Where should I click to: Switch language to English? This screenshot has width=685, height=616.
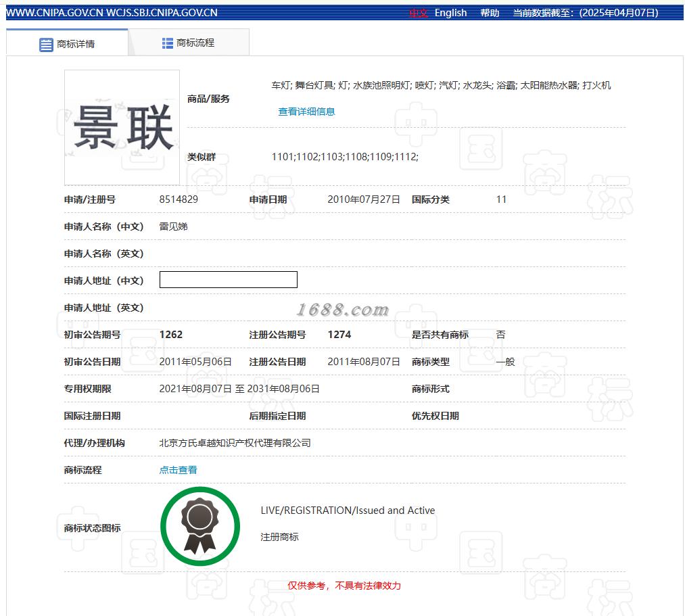click(x=450, y=13)
